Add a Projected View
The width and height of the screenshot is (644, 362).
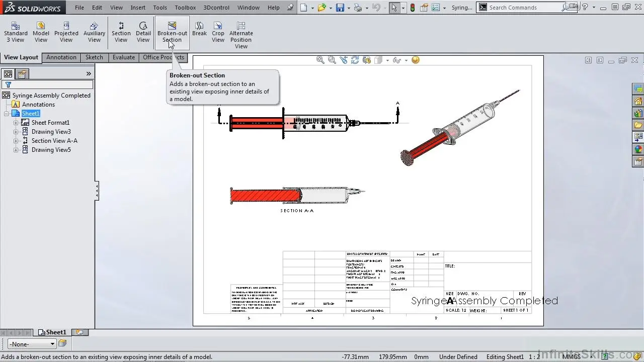click(x=66, y=32)
